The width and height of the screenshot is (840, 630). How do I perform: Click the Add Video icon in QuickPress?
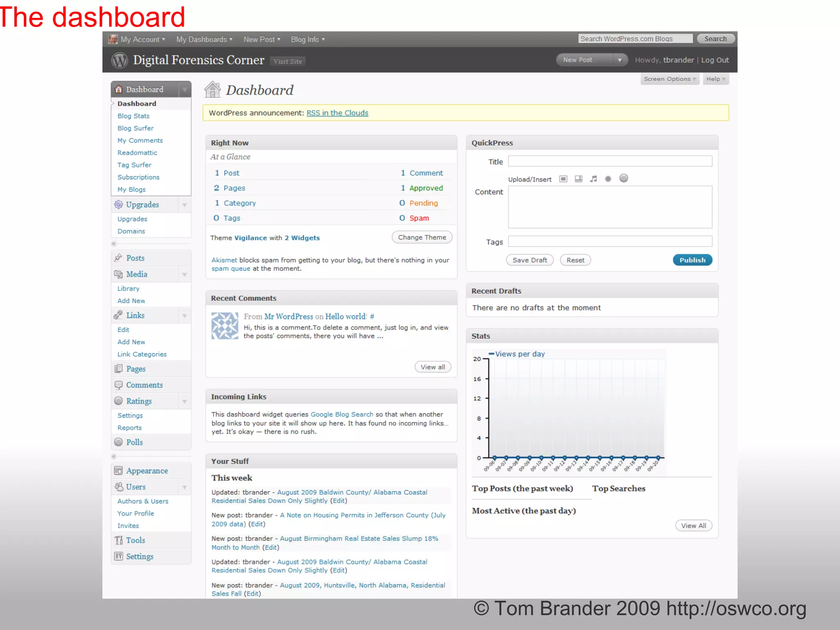(x=579, y=179)
